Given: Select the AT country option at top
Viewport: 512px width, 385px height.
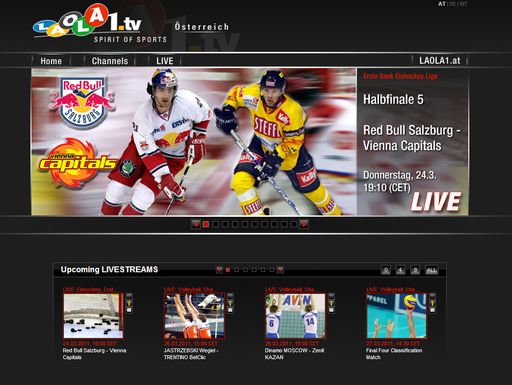Looking at the screenshot, I should pos(442,4).
